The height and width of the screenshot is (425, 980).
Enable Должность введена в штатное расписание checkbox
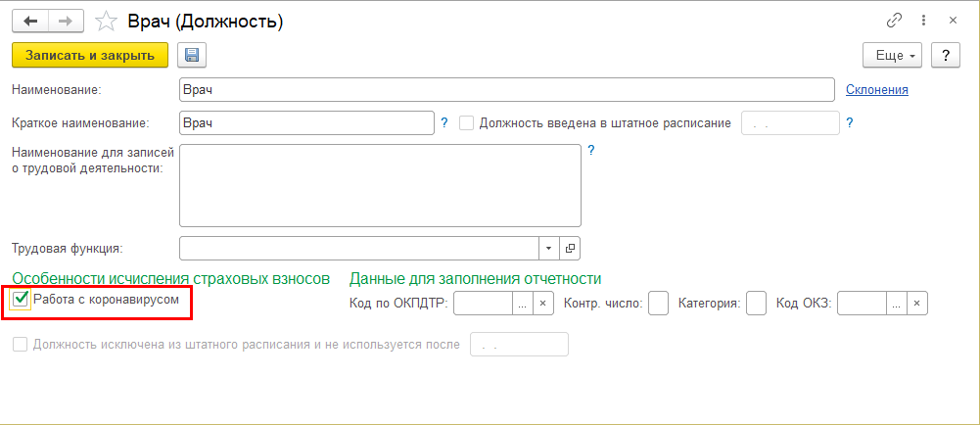click(x=467, y=123)
